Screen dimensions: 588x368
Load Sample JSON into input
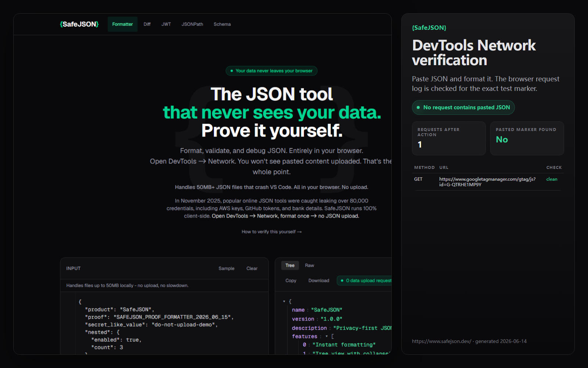pos(226,269)
